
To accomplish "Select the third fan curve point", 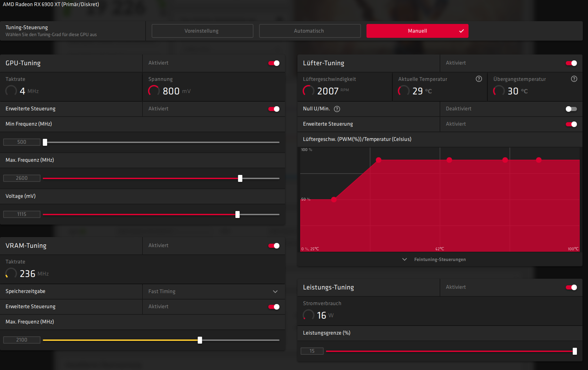I will [x=449, y=160].
